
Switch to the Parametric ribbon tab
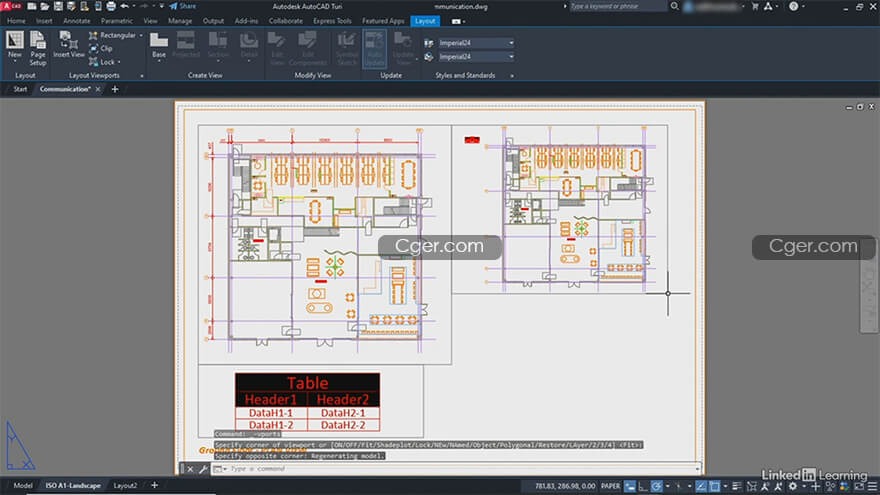pos(117,21)
